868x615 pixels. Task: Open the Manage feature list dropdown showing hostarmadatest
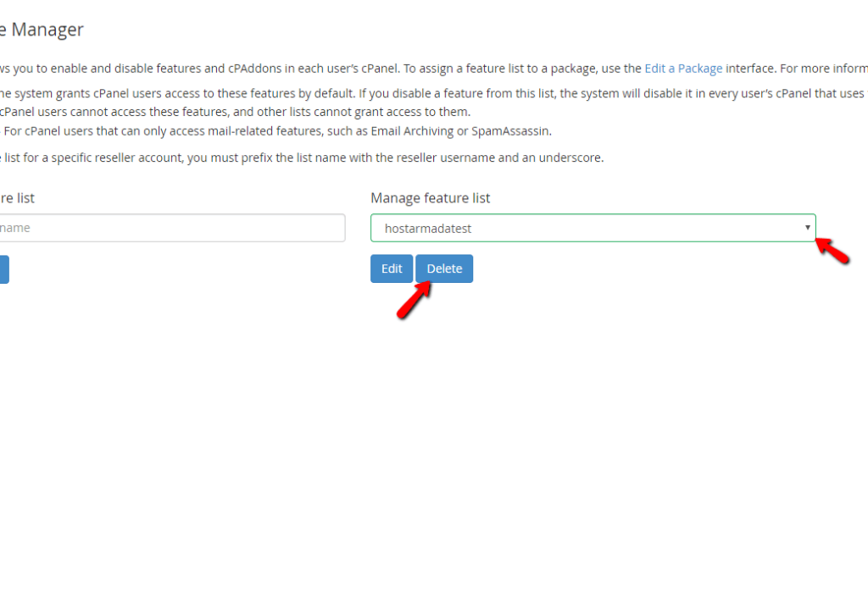(593, 228)
